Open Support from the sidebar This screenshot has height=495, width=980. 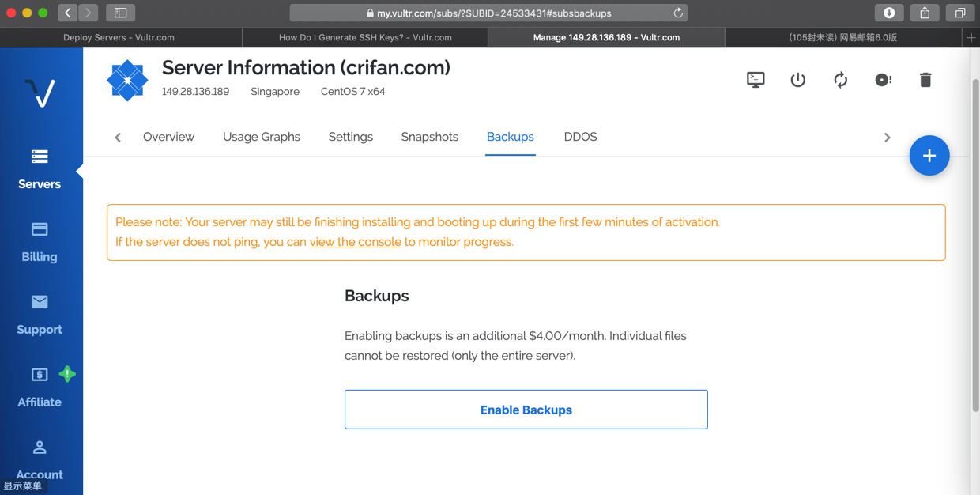[40, 315]
